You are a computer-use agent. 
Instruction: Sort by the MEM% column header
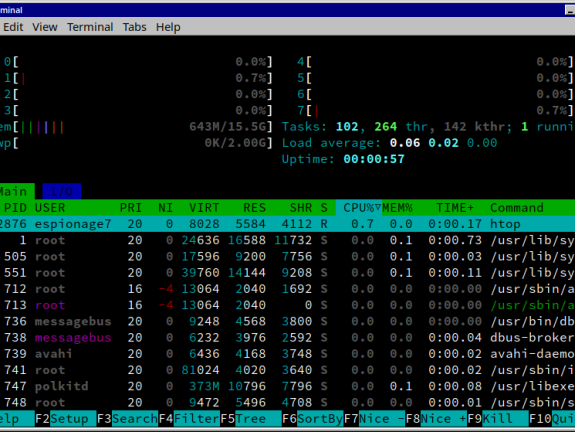pos(398,208)
